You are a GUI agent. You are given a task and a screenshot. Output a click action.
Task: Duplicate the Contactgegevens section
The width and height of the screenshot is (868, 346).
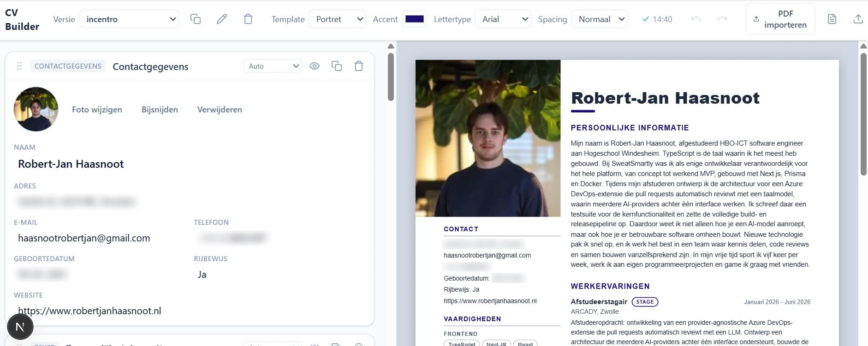[337, 66]
